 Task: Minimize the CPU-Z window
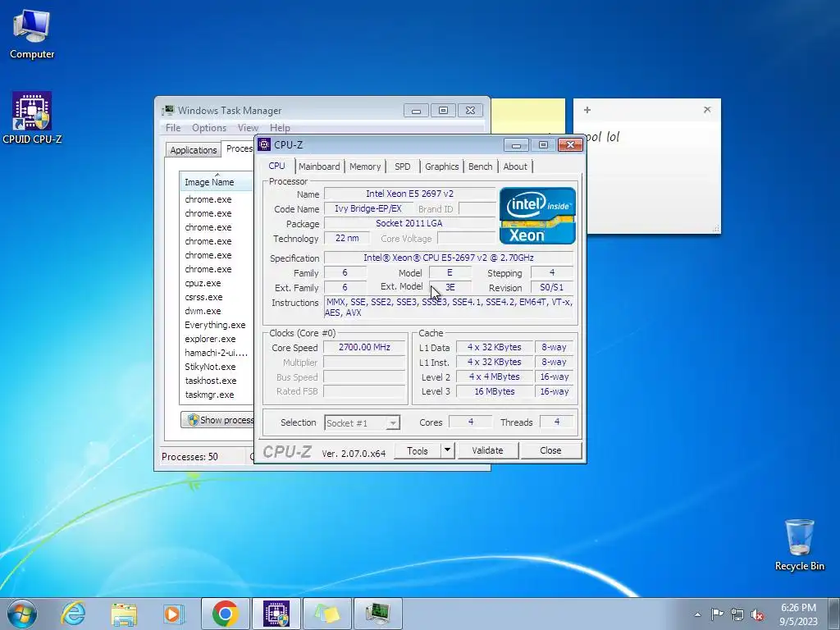pyautogui.click(x=516, y=145)
